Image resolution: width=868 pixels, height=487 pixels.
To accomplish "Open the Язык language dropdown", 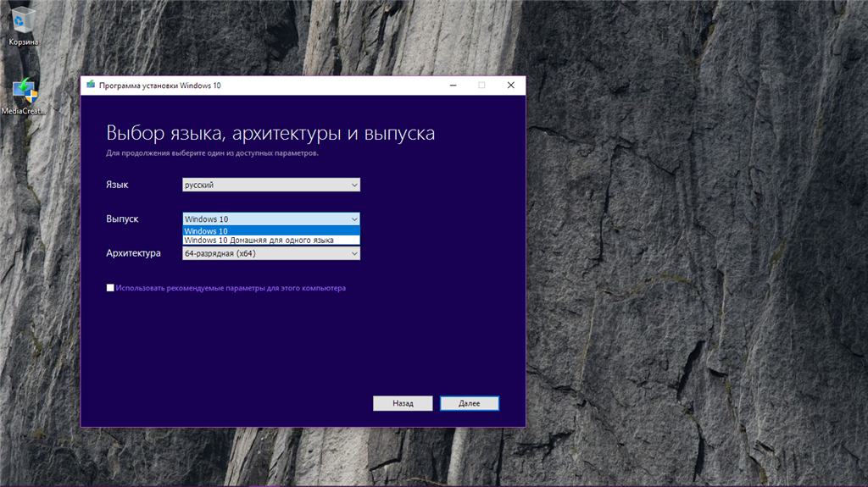I will click(271, 185).
